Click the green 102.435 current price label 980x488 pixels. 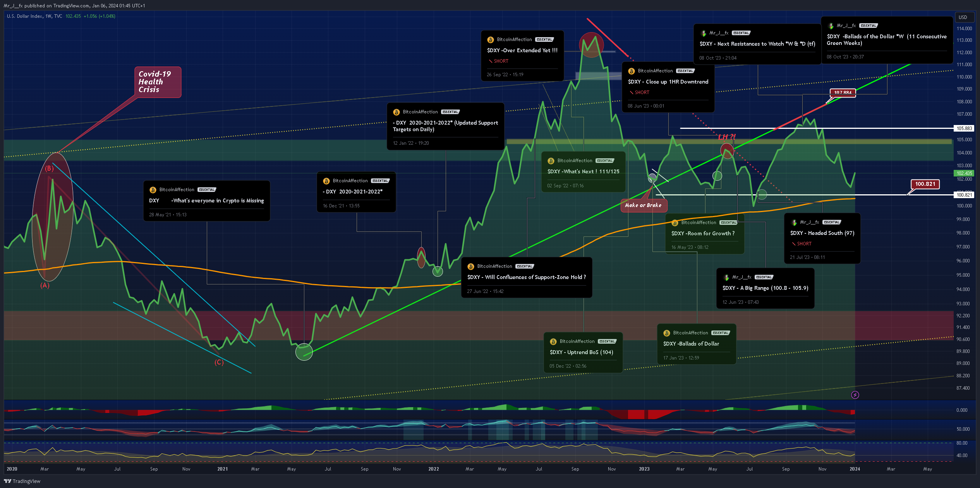click(x=964, y=173)
